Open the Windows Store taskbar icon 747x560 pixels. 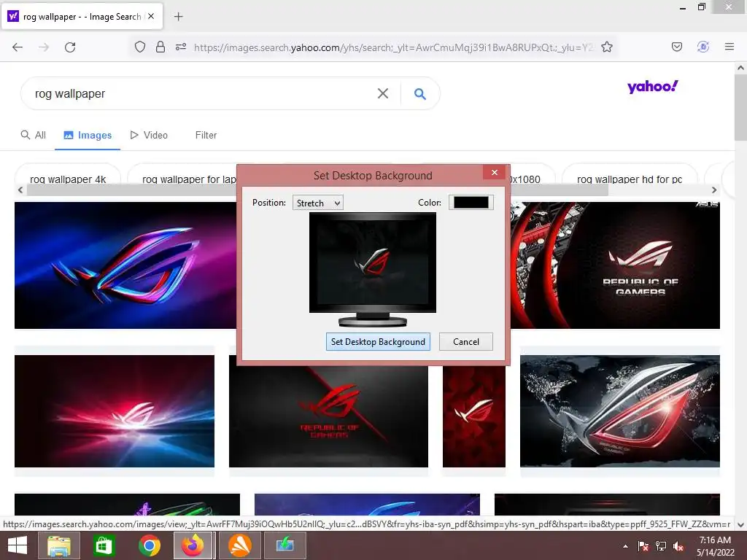click(x=104, y=545)
